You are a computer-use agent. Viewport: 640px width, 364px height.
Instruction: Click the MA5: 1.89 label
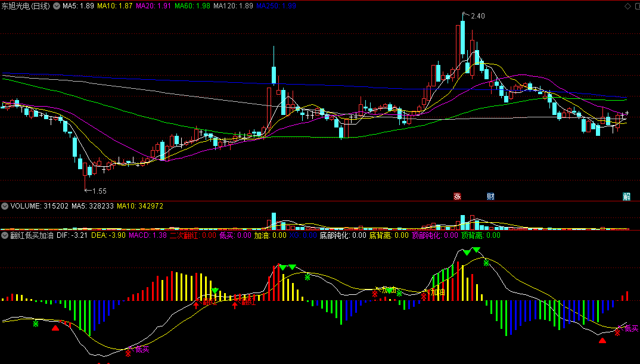click(x=78, y=6)
